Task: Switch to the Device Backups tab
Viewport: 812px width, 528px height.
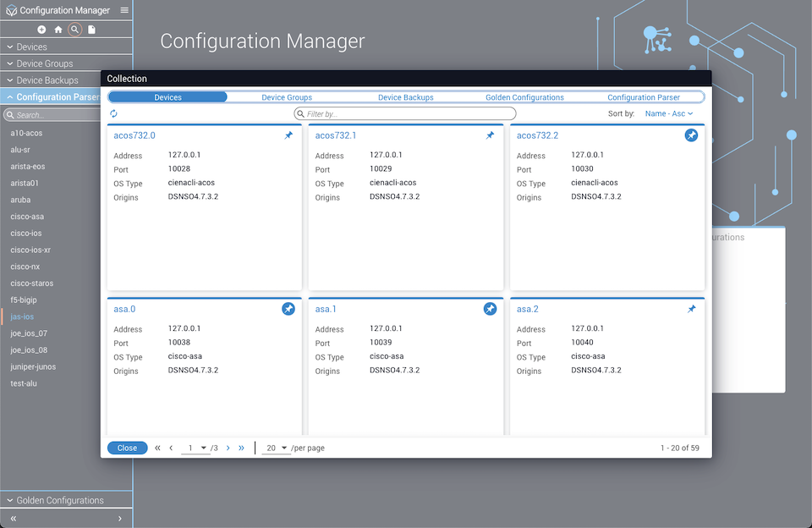Action: [x=405, y=97]
